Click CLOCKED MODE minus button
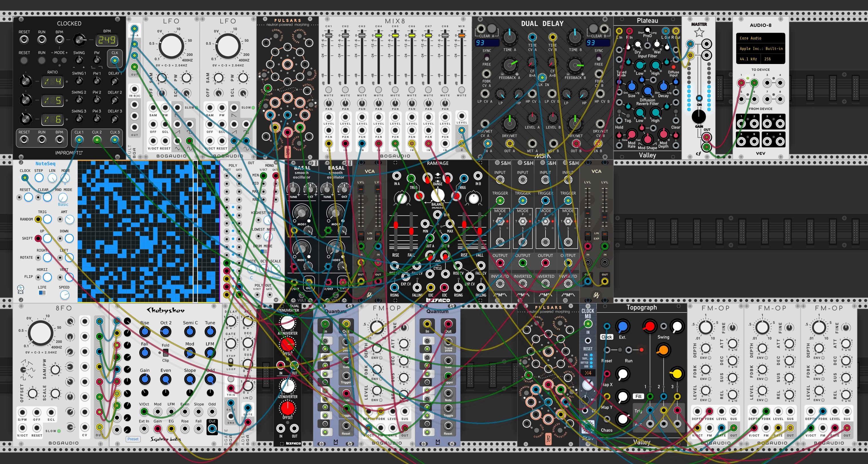 (x=55, y=61)
